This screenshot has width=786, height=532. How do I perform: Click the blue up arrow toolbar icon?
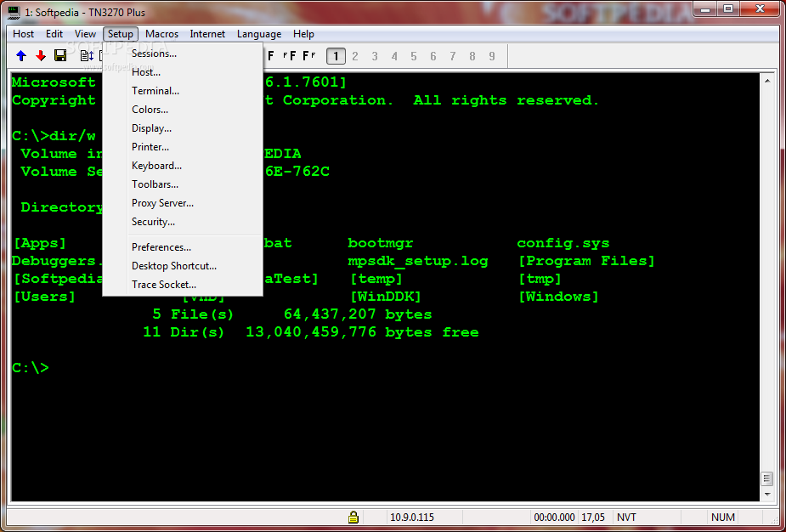[x=21, y=55]
